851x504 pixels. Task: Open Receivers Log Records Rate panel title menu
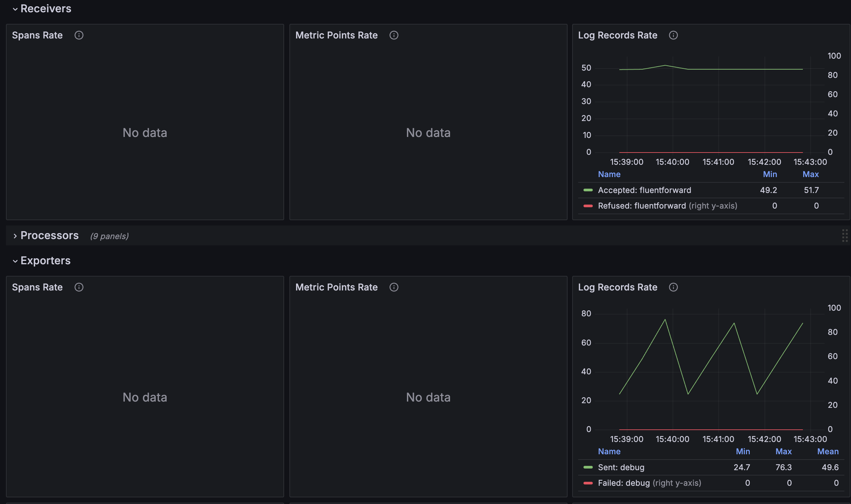point(618,35)
